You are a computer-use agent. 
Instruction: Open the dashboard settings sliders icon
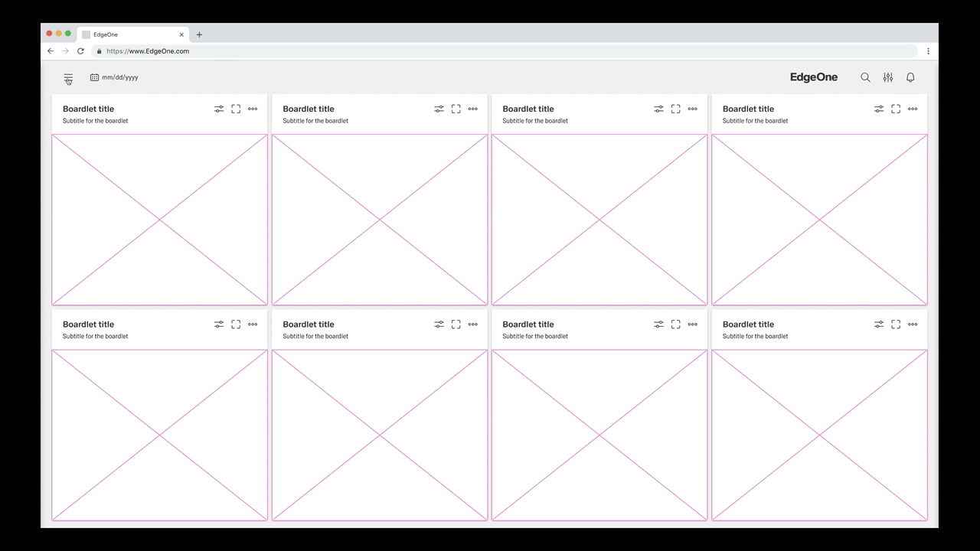coord(888,77)
